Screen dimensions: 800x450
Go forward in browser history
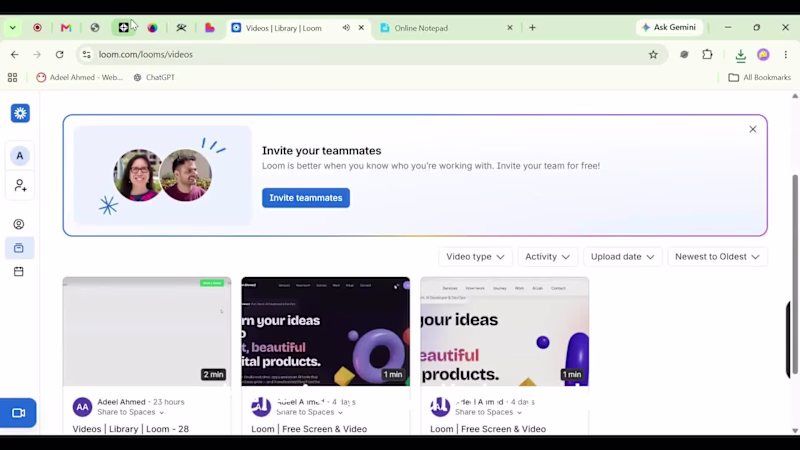(37, 55)
